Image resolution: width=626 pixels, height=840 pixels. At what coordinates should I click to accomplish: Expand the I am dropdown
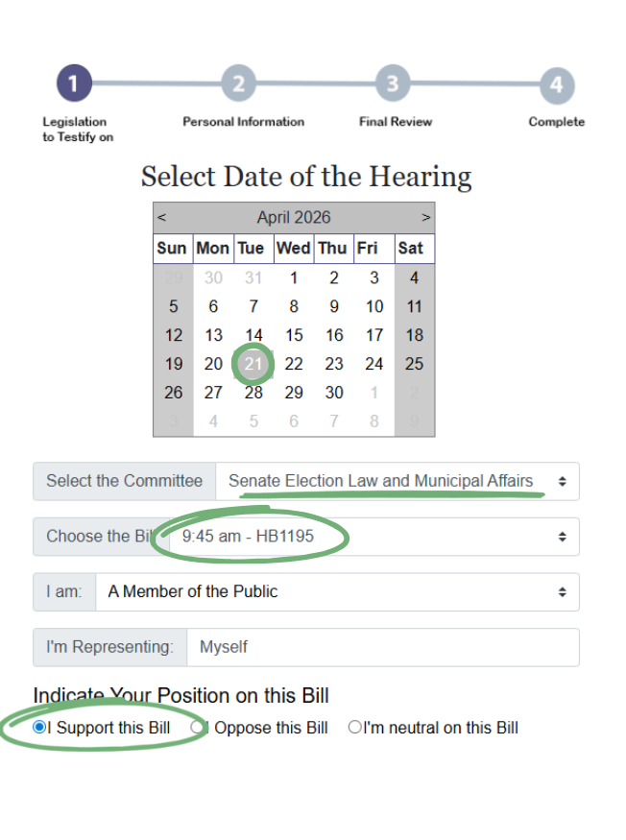pos(337,592)
